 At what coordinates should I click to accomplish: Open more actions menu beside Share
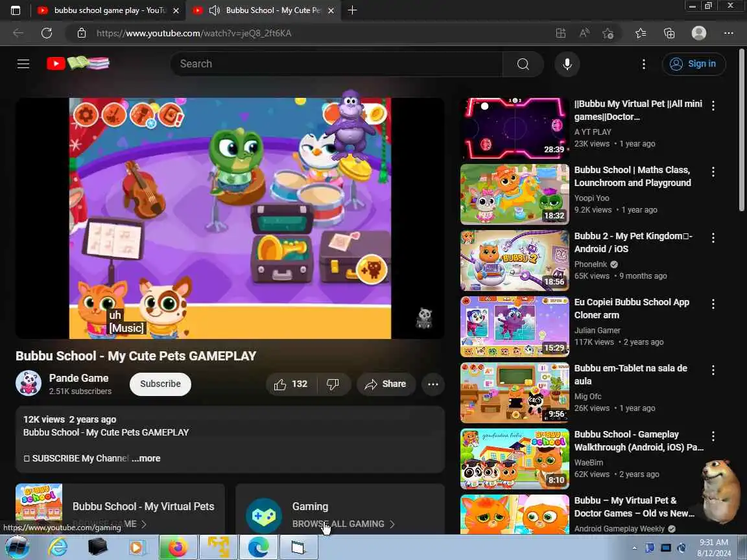coord(433,384)
